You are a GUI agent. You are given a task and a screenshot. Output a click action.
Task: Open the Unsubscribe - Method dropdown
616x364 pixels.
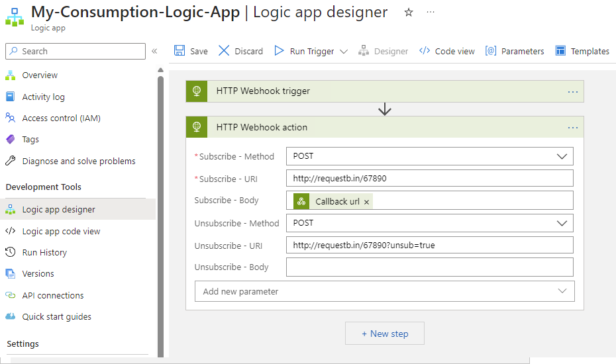(562, 224)
